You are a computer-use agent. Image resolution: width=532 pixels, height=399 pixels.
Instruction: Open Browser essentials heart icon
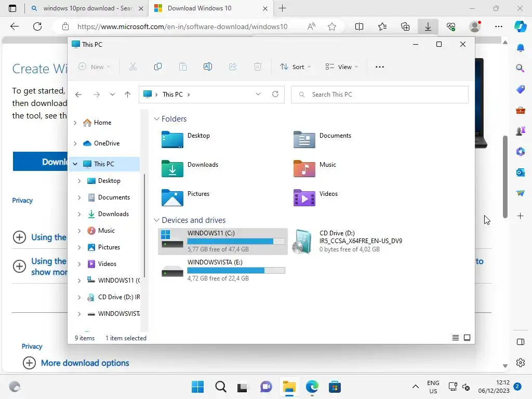(x=451, y=26)
